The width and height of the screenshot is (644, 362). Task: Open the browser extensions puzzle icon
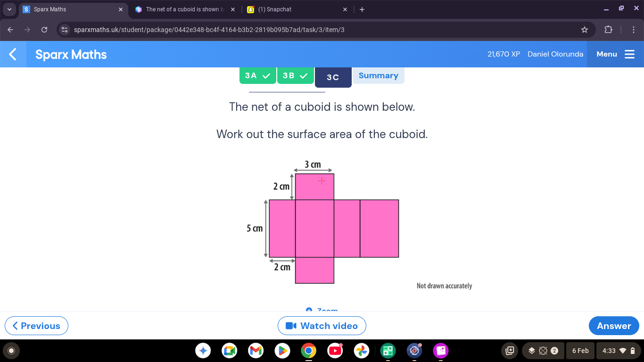[608, 29]
